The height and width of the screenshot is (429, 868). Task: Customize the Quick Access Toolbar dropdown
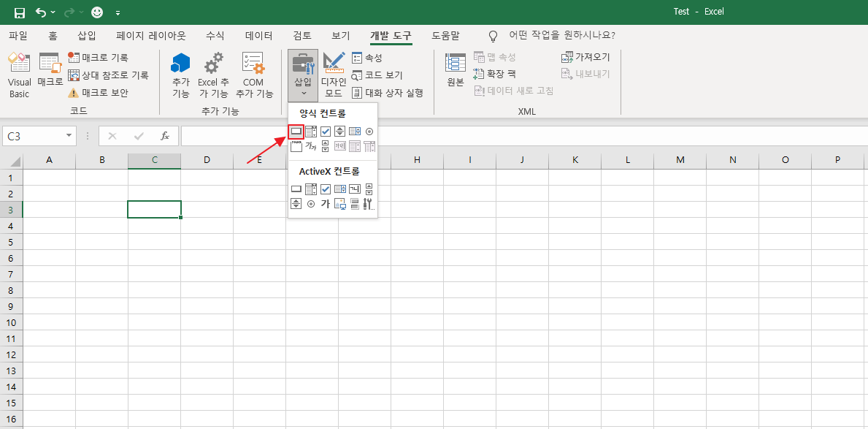(x=118, y=12)
